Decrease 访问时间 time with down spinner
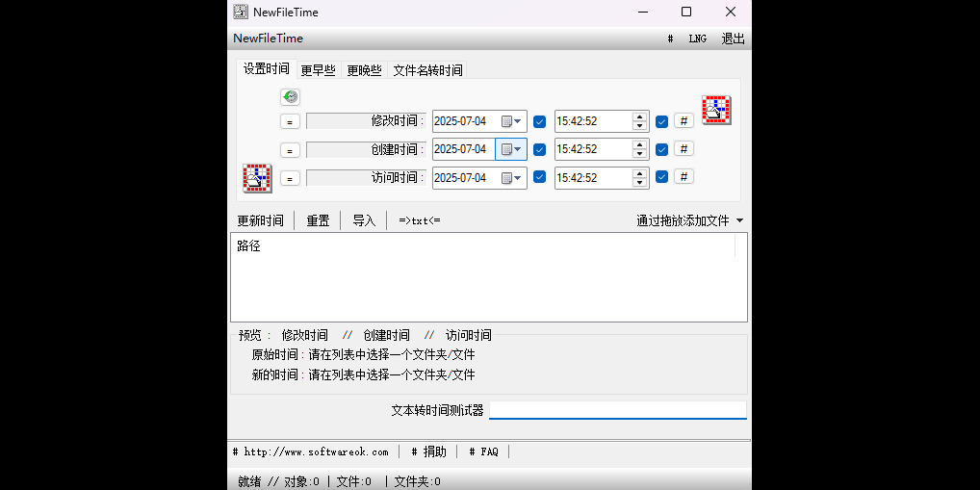The height and width of the screenshot is (490, 980). coord(639,183)
